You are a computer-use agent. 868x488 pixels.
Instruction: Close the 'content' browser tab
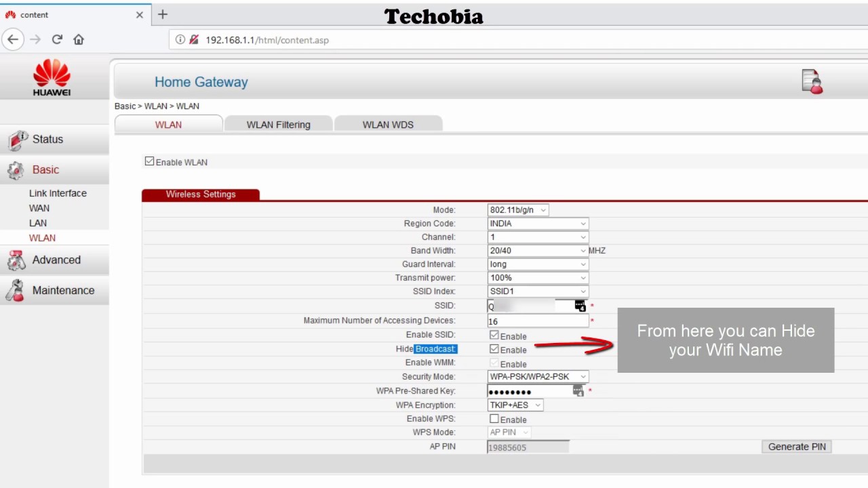(x=140, y=14)
